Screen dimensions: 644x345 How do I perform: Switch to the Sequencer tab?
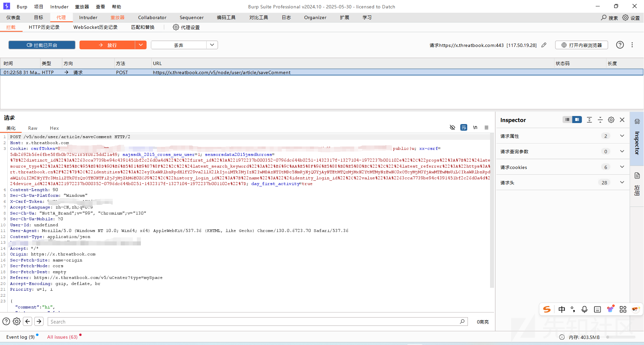tap(192, 17)
